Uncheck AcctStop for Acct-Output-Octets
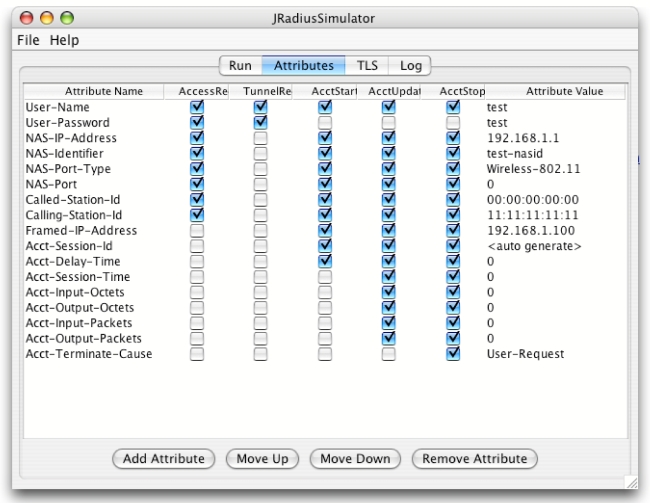 453,307
